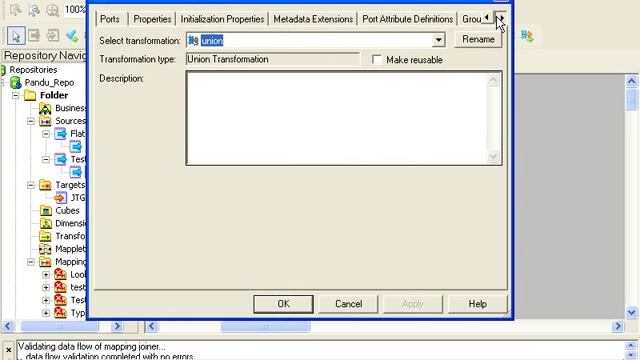This screenshot has height=360, width=640.
Task: Close the output panel with X icon
Action: (x=8, y=350)
